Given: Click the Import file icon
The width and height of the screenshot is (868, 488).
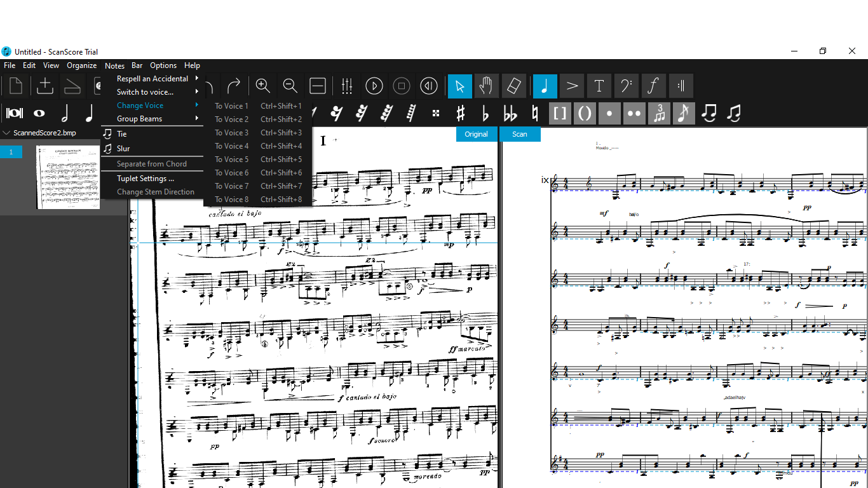Looking at the screenshot, I should pos(45,86).
